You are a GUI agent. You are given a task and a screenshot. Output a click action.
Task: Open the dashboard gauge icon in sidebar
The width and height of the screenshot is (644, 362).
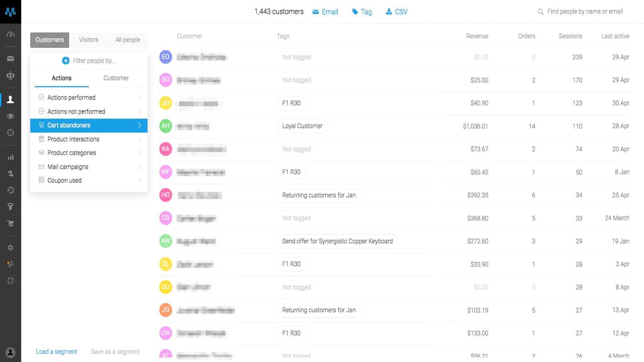coord(10,35)
